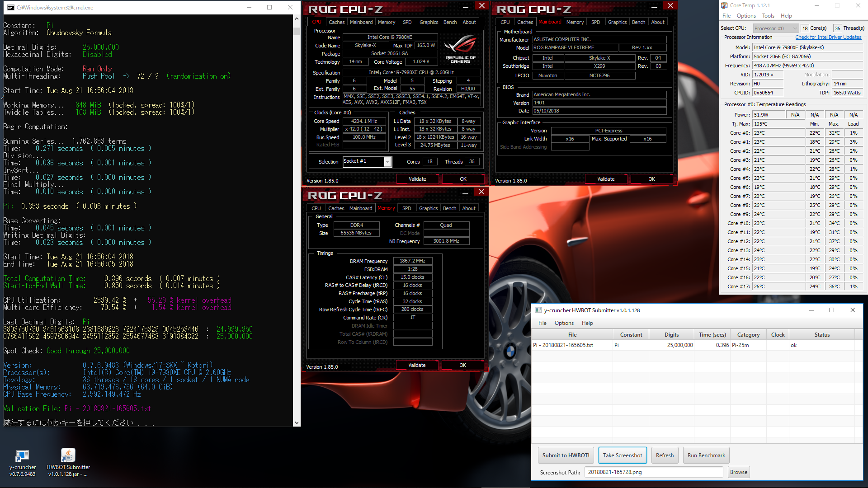Click NB Frequency value 3001.8 MHz

[x=446, y=241]
